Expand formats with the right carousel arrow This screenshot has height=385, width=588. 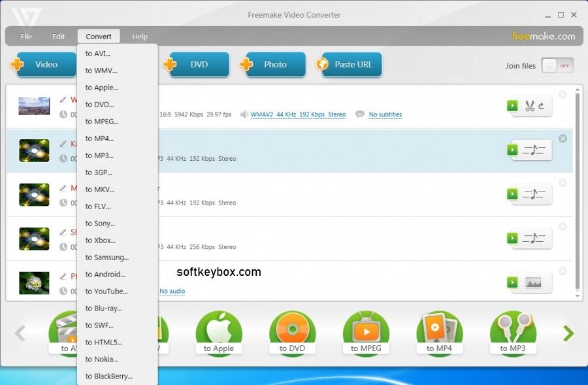pos(567,333)
